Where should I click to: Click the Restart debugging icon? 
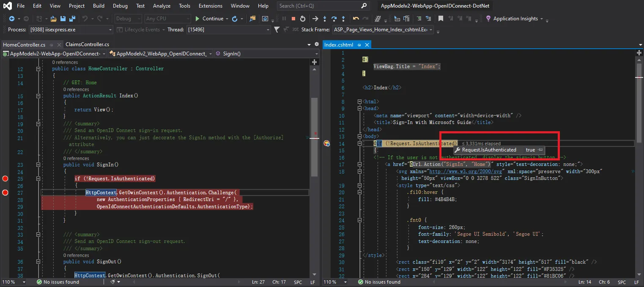tap(303, 19)
